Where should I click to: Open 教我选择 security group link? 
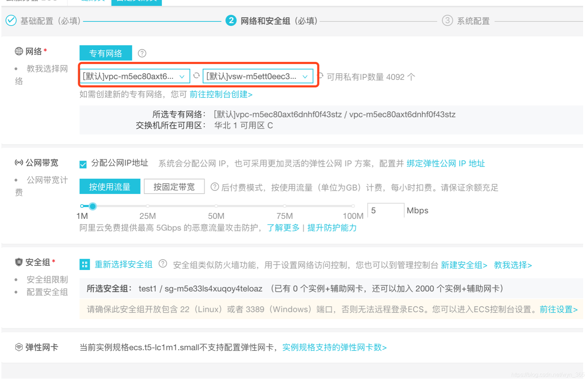coord(513,265)
